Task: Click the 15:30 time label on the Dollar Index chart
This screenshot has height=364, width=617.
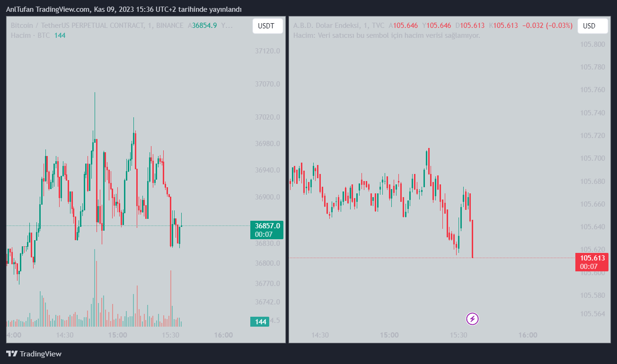Action: click(458, 335)
